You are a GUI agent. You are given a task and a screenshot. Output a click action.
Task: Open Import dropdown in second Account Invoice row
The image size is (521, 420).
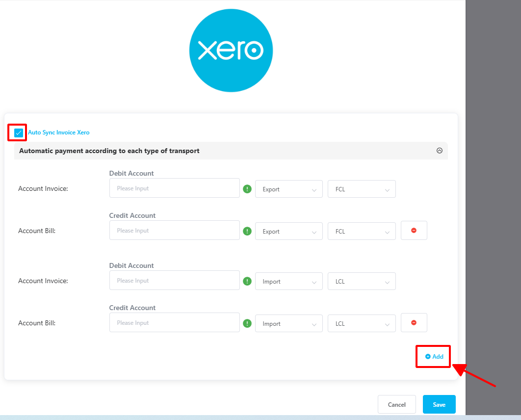(289, 281)
